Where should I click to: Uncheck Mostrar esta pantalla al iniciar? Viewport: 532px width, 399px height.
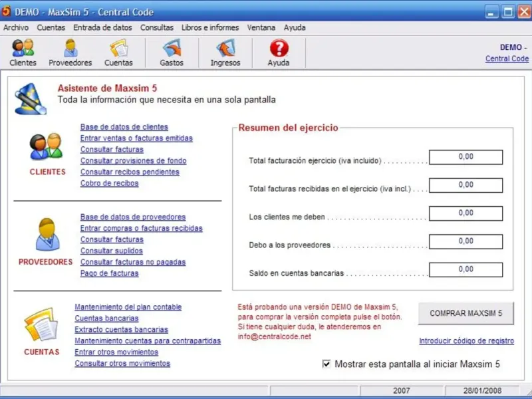[x=326, y=364]
